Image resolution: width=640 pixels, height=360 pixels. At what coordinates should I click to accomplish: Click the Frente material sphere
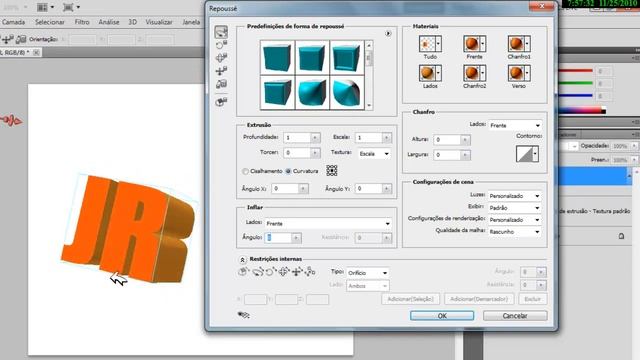coord(471,44)
